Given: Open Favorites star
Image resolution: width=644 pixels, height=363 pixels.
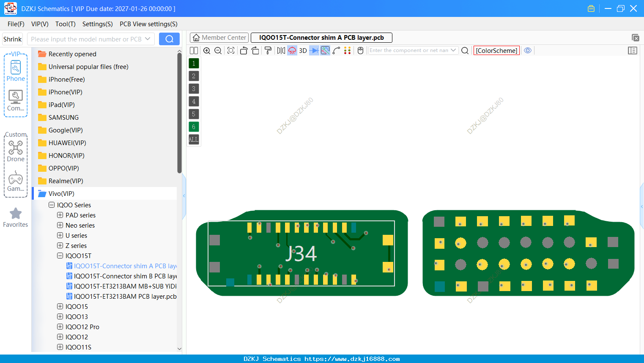Looking at the screenshot, I should [16, 217].
